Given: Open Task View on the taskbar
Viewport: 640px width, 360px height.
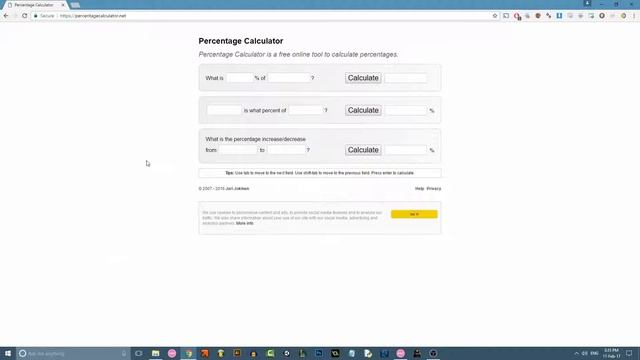Looking at the screenshot, I should pyautogui.click(x=139, y=353).
